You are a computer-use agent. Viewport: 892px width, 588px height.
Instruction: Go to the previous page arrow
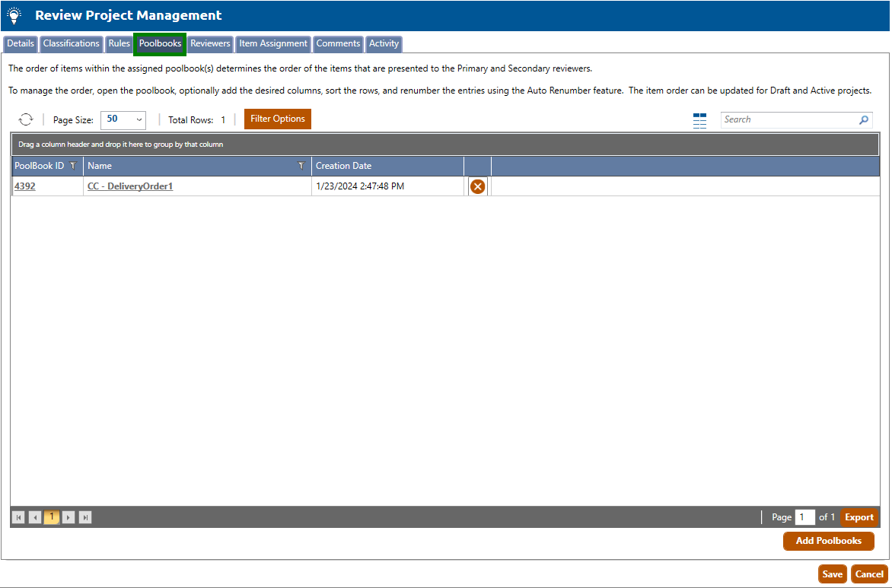click(35, 517)
